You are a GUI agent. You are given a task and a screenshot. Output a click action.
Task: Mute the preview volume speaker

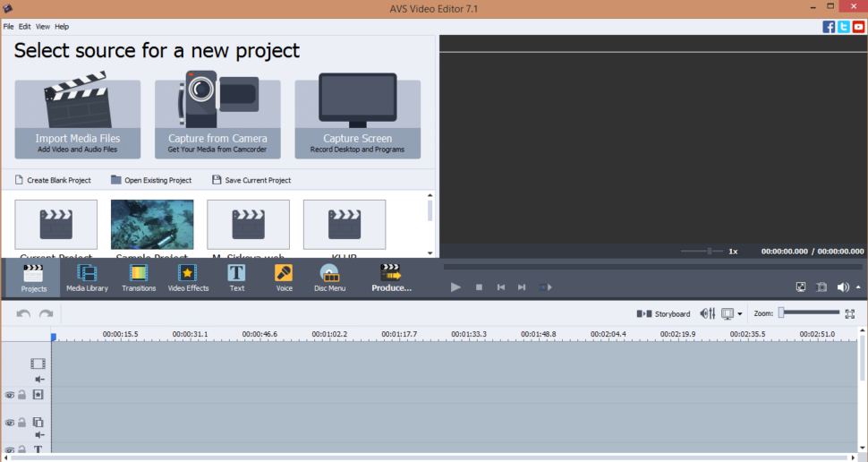[843, 287]
